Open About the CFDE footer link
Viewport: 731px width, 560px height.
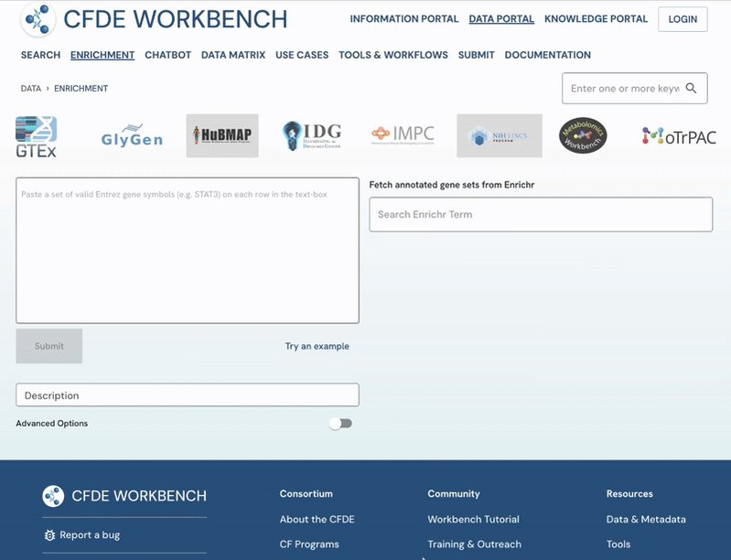tap(317, 520)
